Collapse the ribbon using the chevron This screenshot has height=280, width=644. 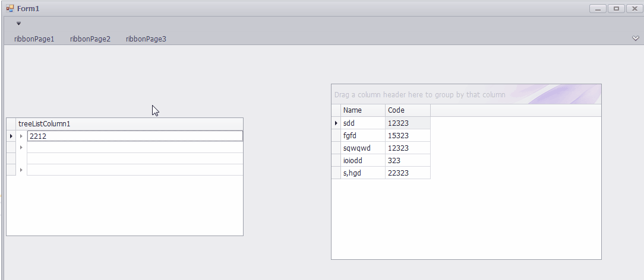coord(635,39)
